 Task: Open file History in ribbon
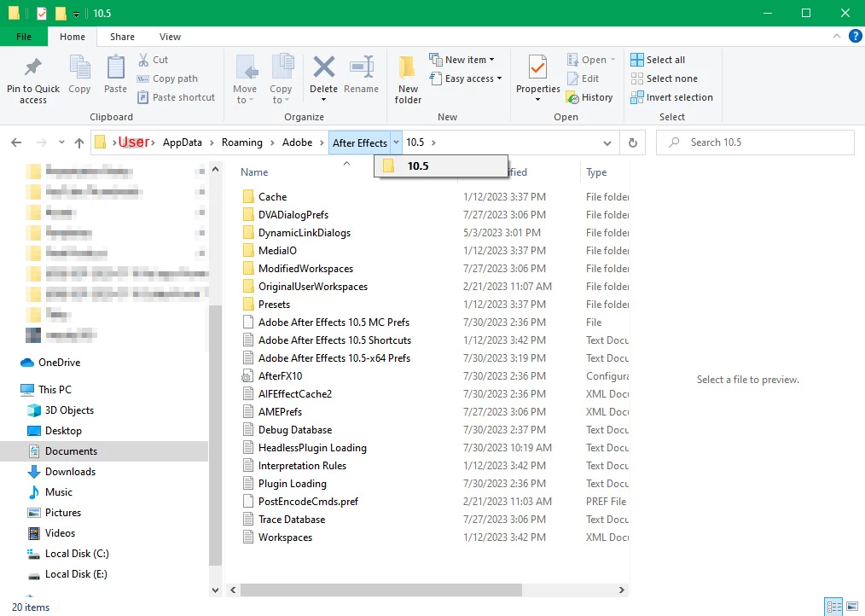tap(589, 97)
